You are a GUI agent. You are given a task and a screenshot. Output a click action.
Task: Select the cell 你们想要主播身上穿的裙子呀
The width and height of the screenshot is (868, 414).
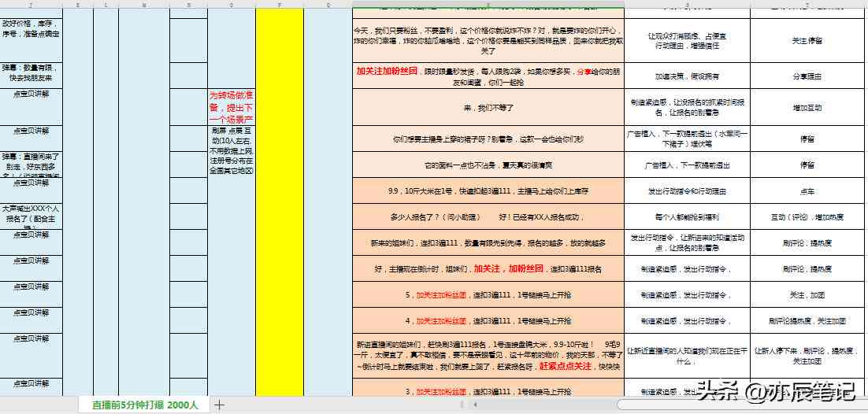(x=488, y=139)
